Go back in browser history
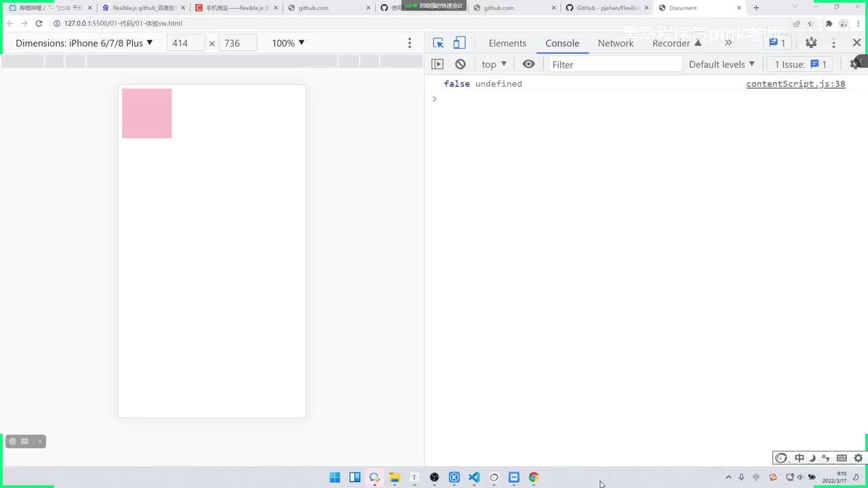The width and height of the screenshot is (868, 488). (9, 23)
